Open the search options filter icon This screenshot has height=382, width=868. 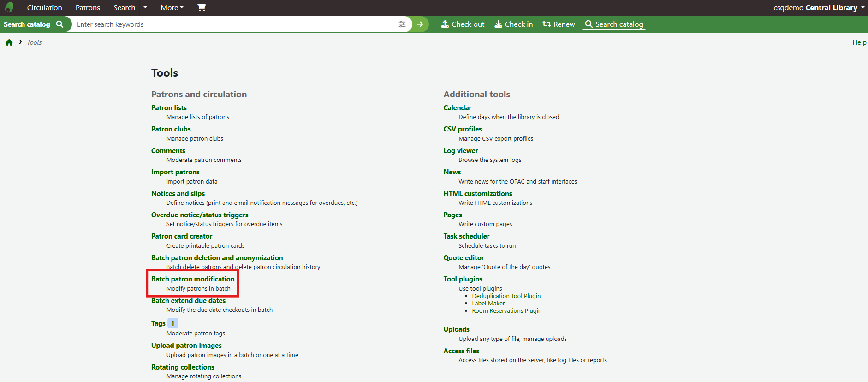click(402, 24)
